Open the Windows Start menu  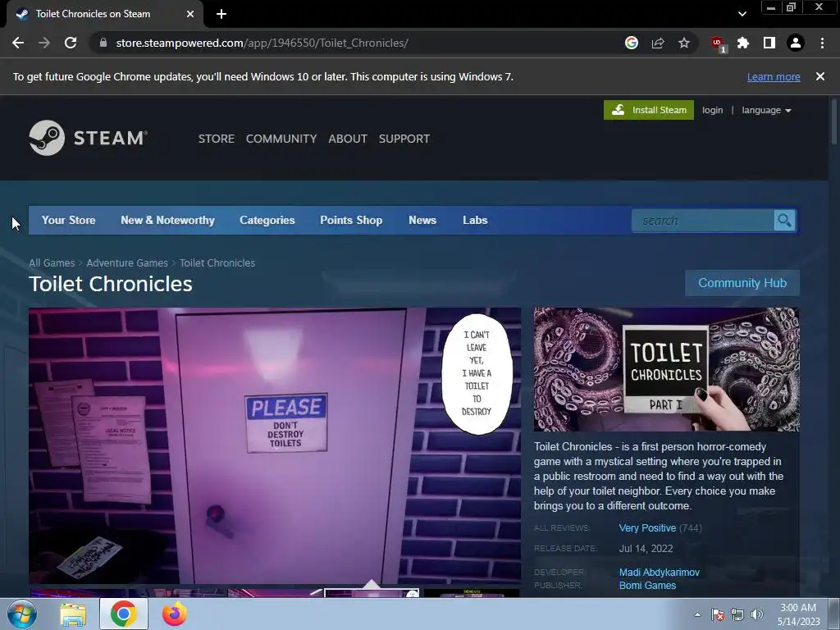coord(22,614)
